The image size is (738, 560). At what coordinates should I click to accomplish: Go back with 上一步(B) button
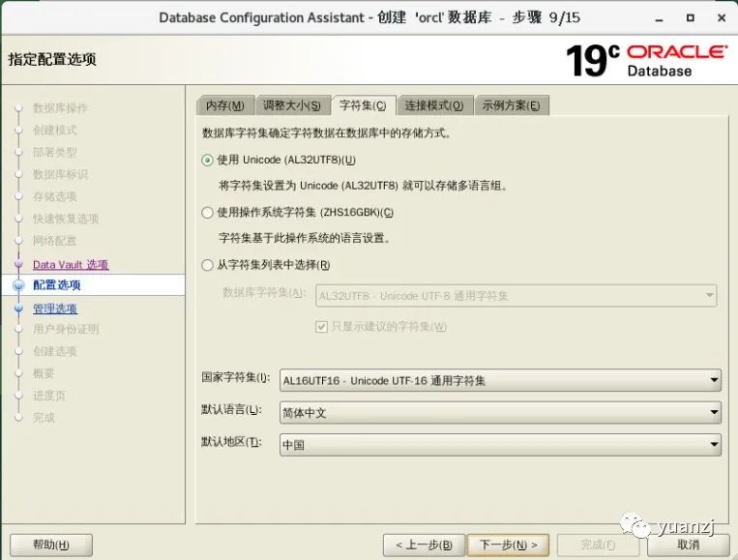coord(424,545)
